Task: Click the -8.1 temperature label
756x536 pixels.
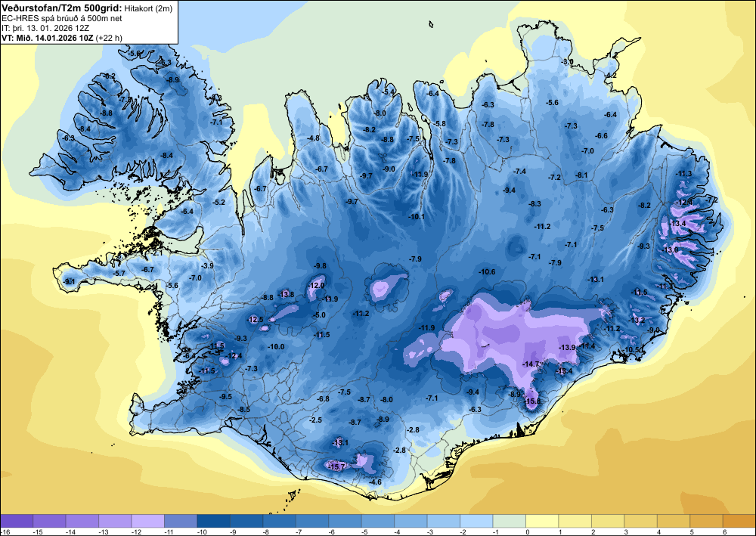Action: click(582, 175)
